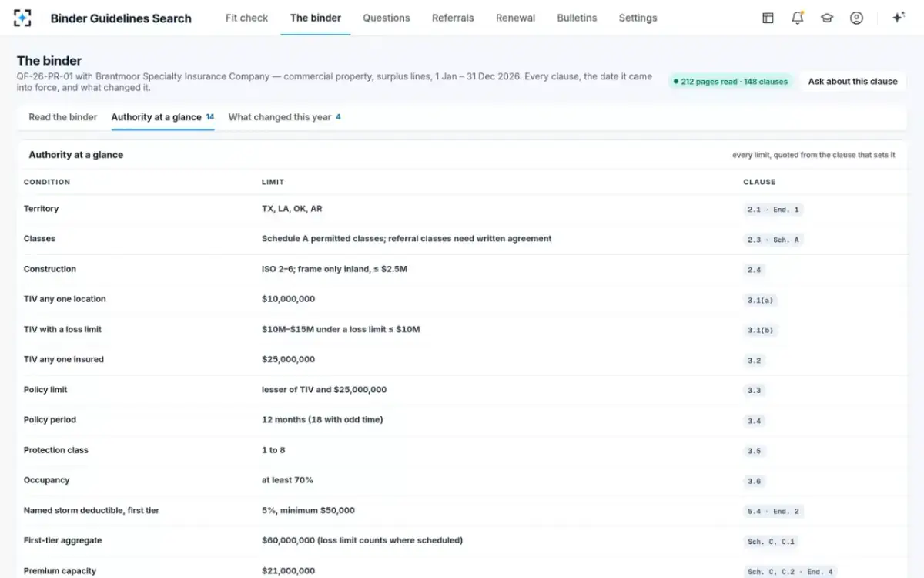Open clause 3.4 reference chip
The image size is (924, 578).
pos(754,421)
